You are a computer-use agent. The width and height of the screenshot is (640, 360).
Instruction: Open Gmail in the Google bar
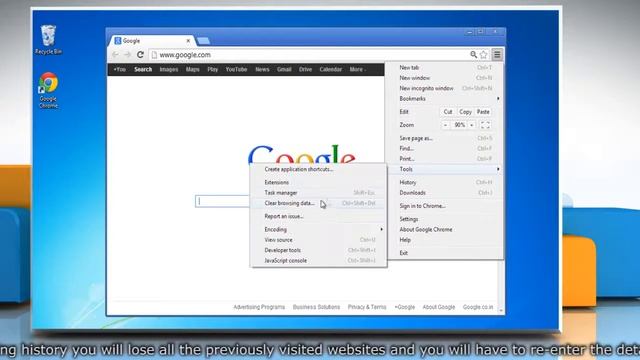click(x=284, y=69)
